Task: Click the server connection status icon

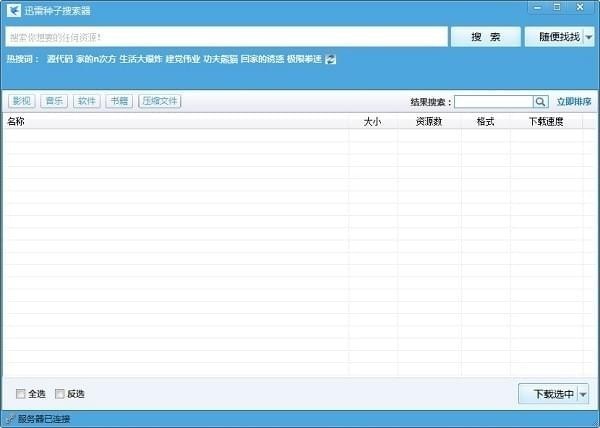Action: [x=11, y=419]
